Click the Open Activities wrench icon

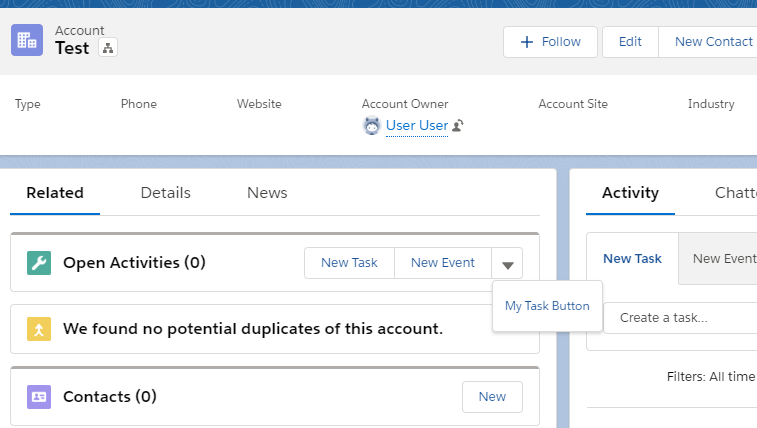(x=38, y=263)
